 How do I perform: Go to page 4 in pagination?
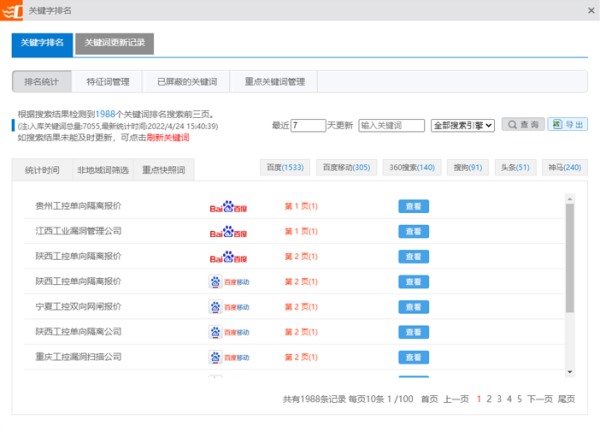coord(509,399)
